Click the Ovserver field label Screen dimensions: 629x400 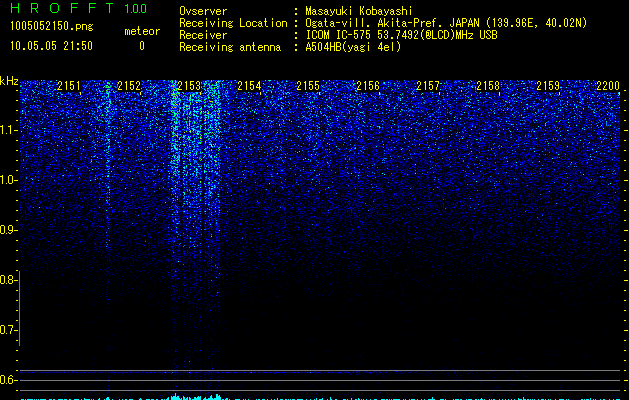pyautogui.click(x=203, y=11)
